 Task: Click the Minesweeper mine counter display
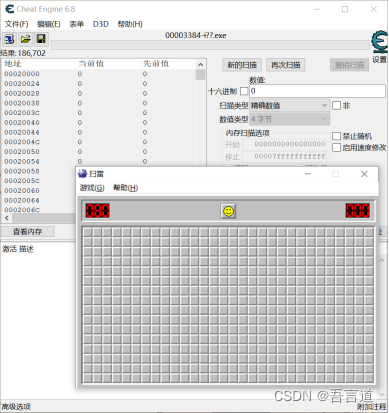tap(98, 211)
